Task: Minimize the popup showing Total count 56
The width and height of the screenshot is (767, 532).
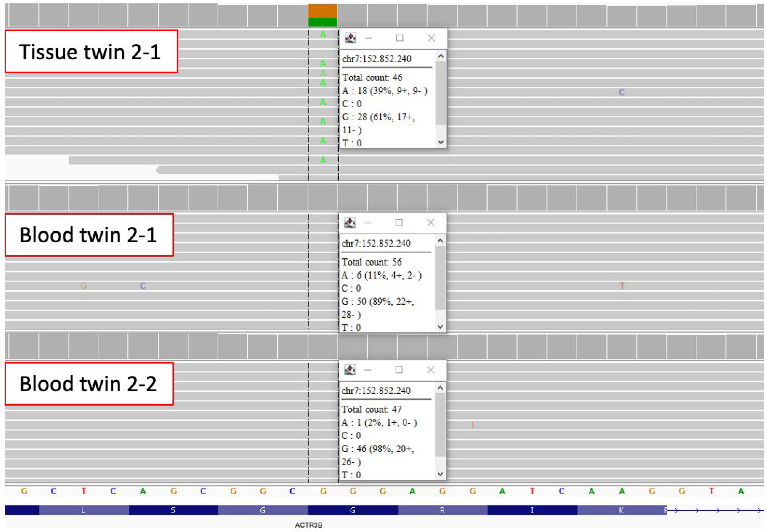Action: pyautogui.click(x=368, y=222)
